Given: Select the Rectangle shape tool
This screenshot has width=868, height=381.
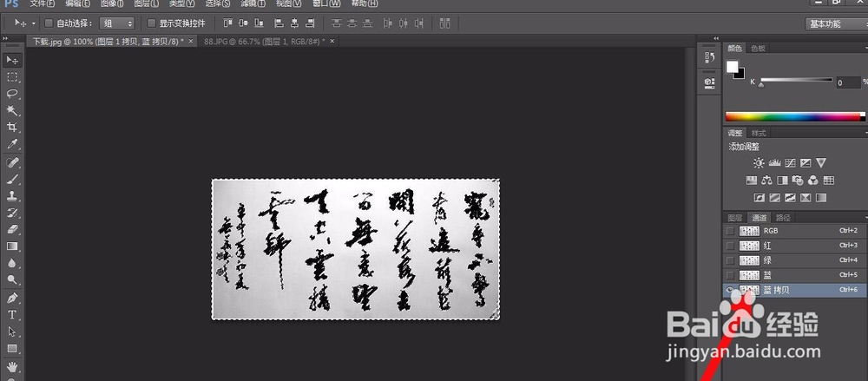Looking at the screenshot, I should (x=12, y=349).
